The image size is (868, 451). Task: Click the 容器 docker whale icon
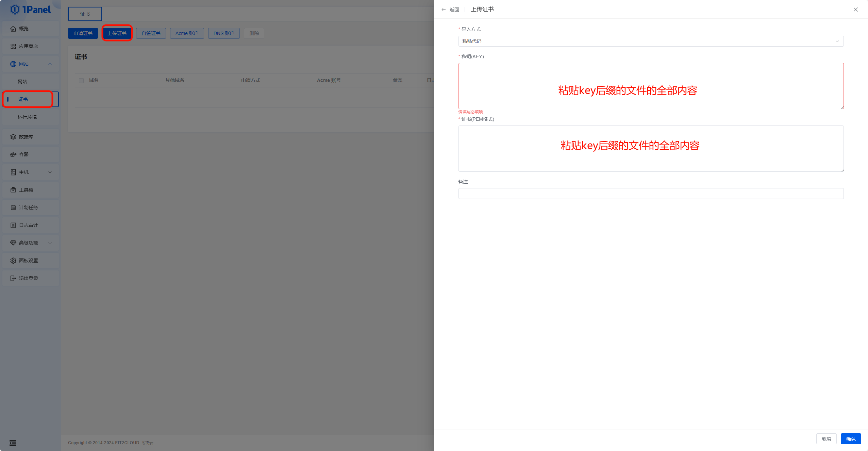pyautogui.click(x=13, y=154)
